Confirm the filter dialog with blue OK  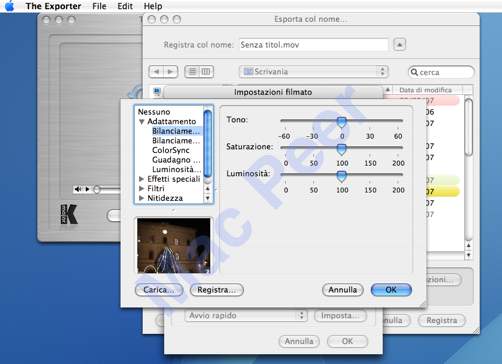(391, 290)
